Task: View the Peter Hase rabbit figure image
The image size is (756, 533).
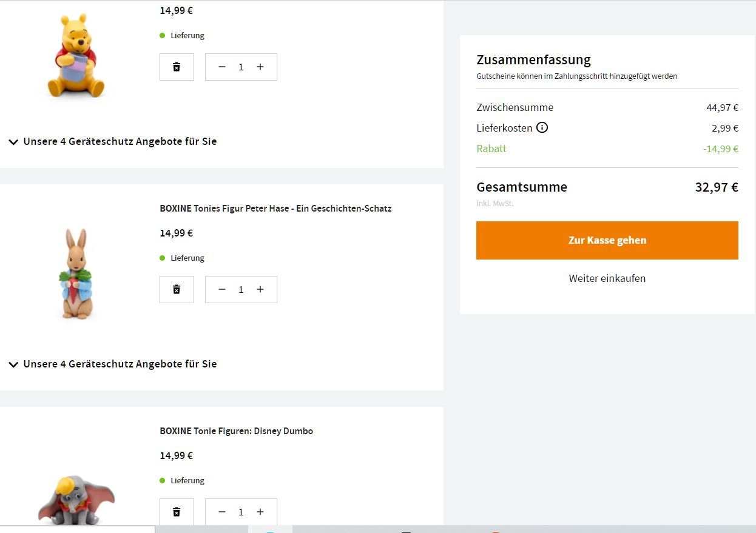Action: (76, 273)
